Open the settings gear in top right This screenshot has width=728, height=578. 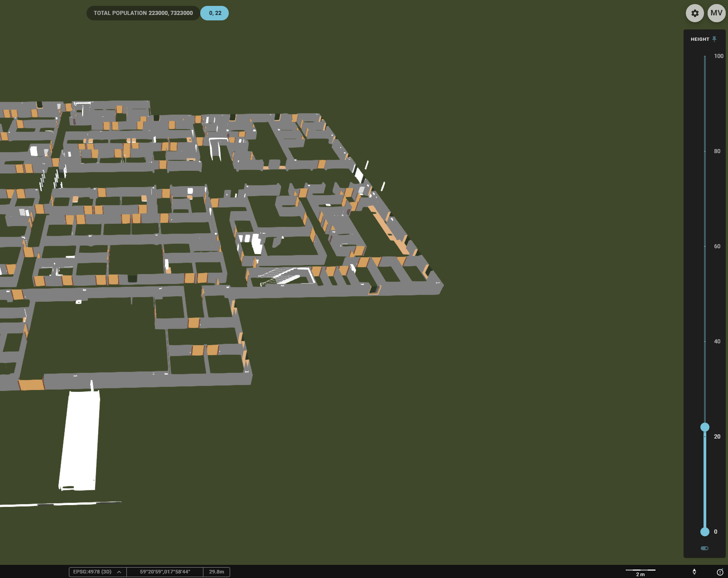click(x=695, y=13)
